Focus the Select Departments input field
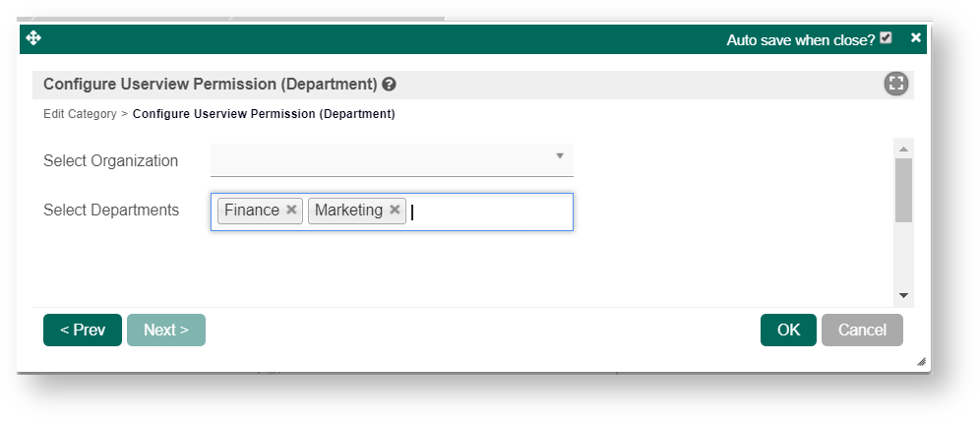This screenshot has height=422, width=980. [x=487, y=211]
